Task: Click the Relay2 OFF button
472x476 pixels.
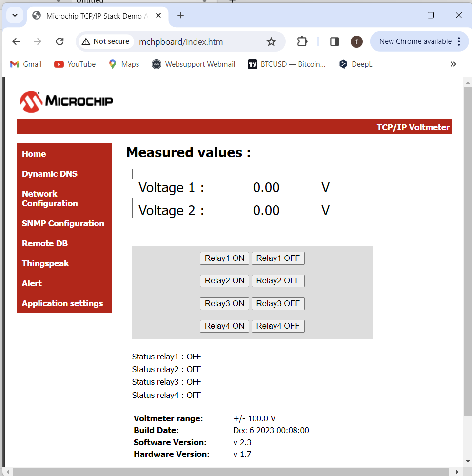Action: click(x=278, y=281)
